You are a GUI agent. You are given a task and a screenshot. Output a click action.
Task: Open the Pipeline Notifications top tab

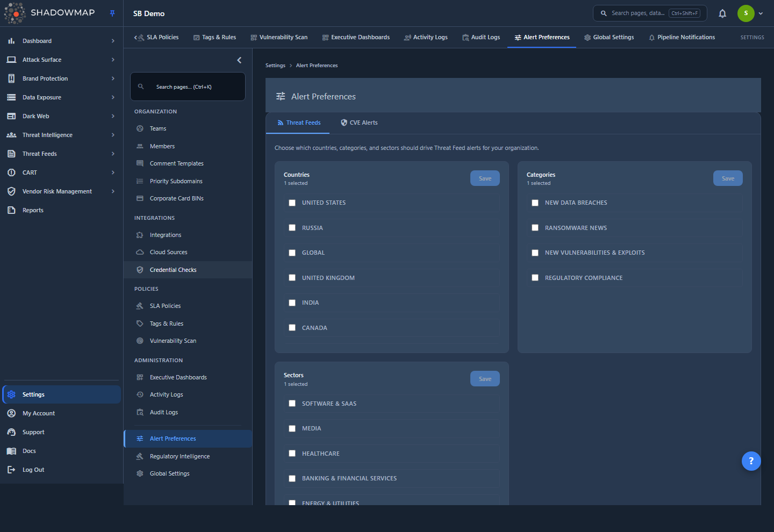pyautogui.click(x=682, y=37)
